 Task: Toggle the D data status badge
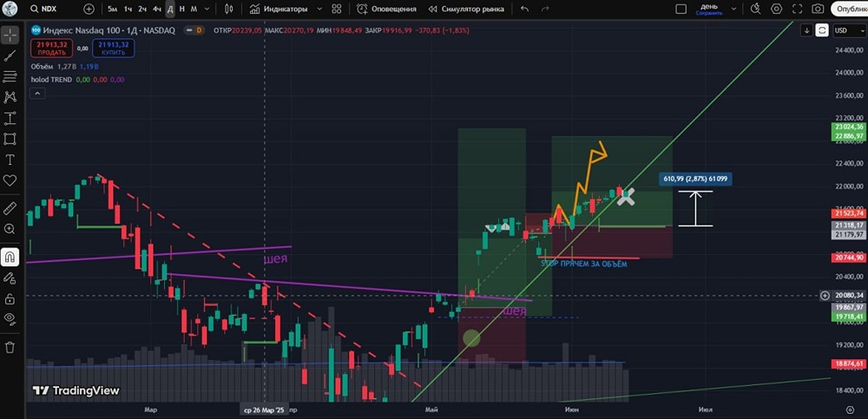click(x=198, y=30)
